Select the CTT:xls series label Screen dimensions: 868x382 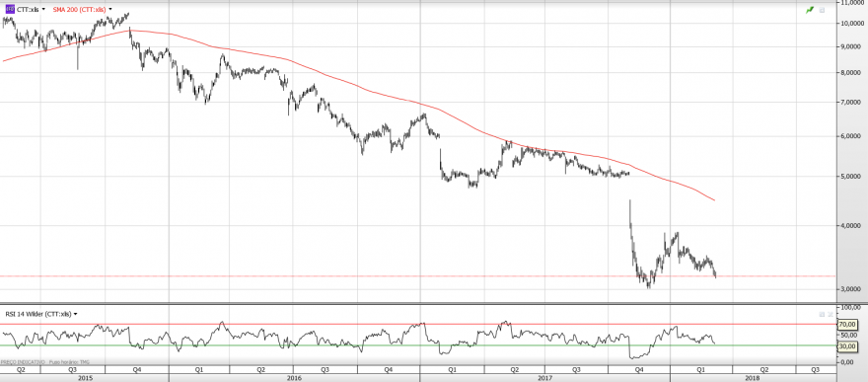[x=28, y=10]
